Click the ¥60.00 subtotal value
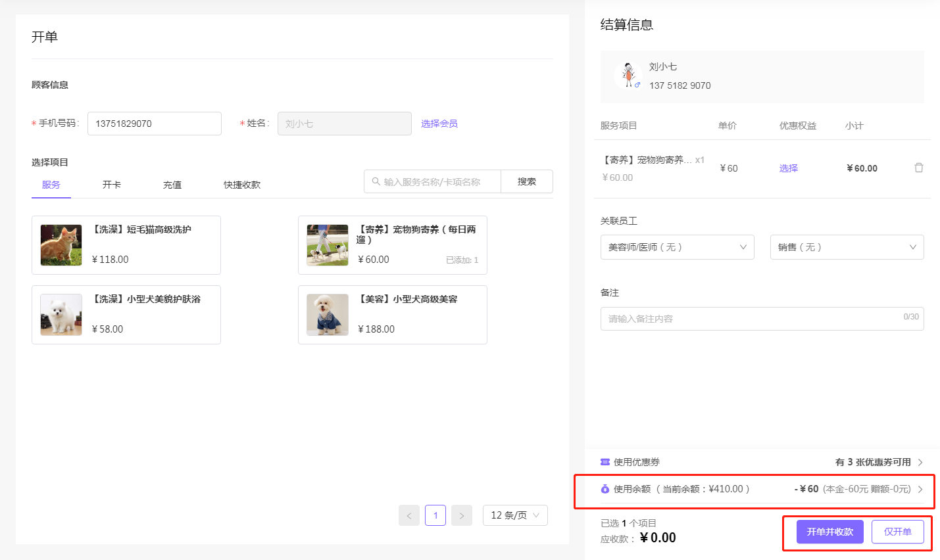Viewport: 940px width, 560px height. pyautogui.click(x=862, y=168)
